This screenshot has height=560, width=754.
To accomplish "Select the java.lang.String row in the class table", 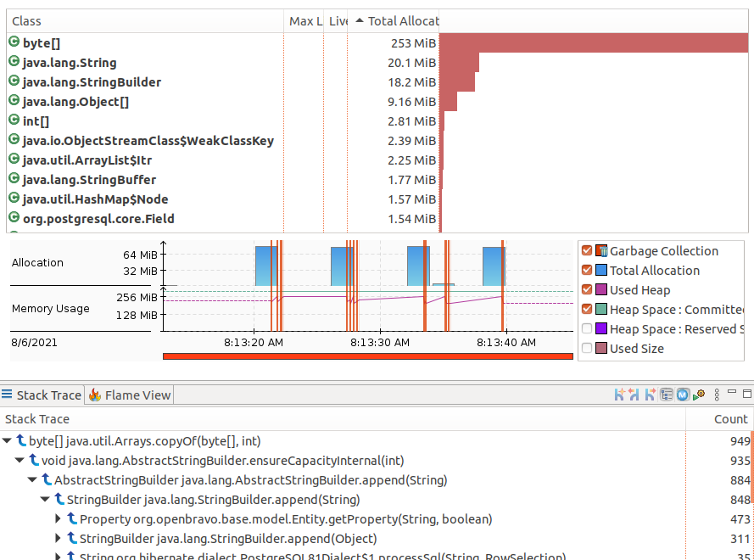I will pyautogui.click(x=70, y=63).
